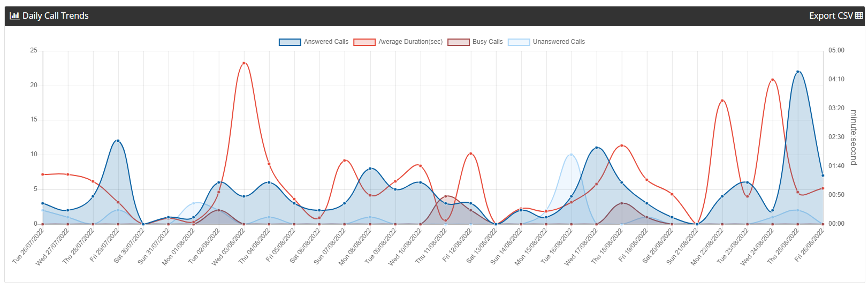Select the Average Duration peak on Wed 24/08/2022
868x290 pixels.
[x=773, y=80]
